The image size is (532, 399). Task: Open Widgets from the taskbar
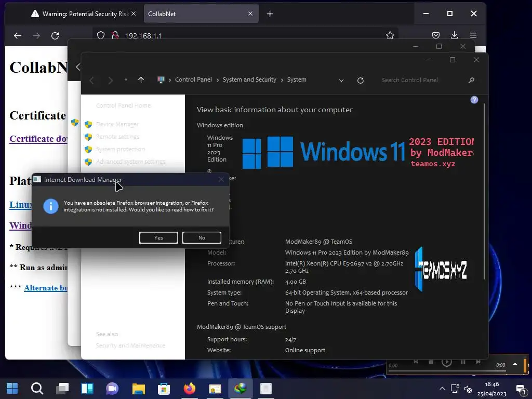coord(87,389)
